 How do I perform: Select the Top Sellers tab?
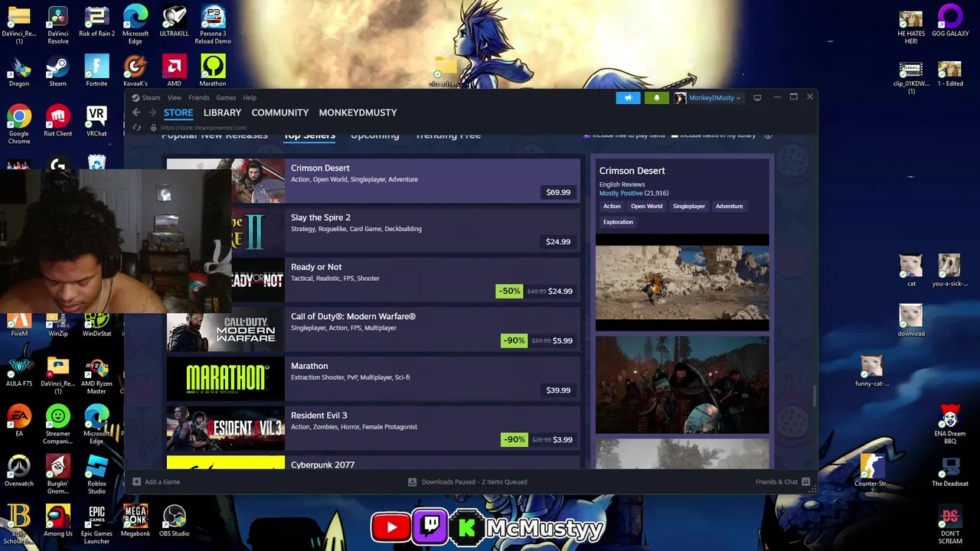click(309, 135)
